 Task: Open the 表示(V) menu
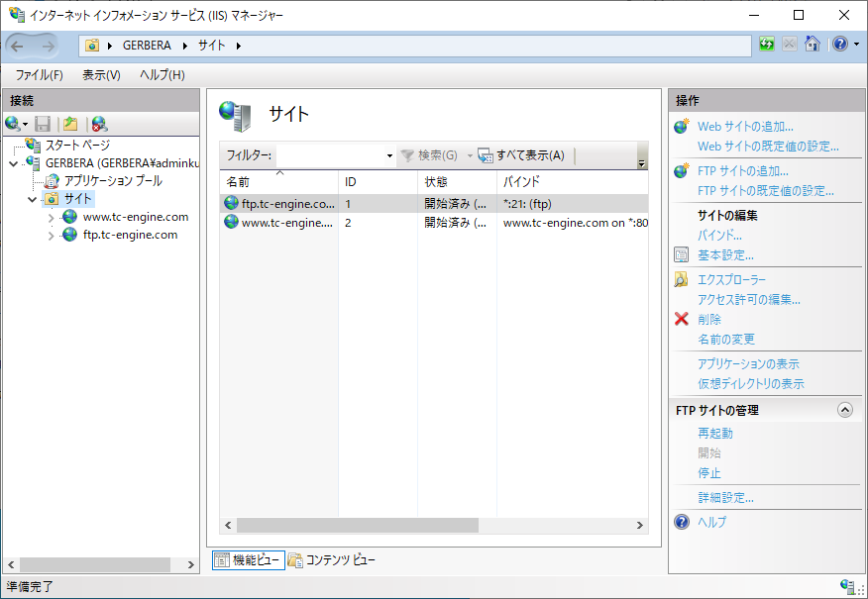click(101, 74)
